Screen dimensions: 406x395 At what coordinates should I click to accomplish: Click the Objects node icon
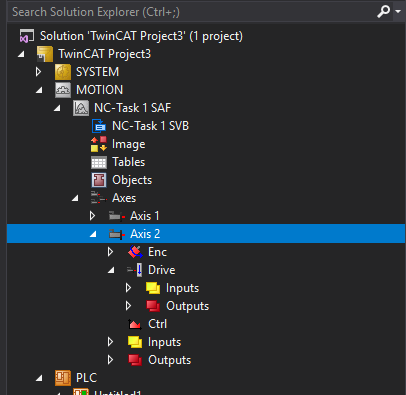coord(99,180)
